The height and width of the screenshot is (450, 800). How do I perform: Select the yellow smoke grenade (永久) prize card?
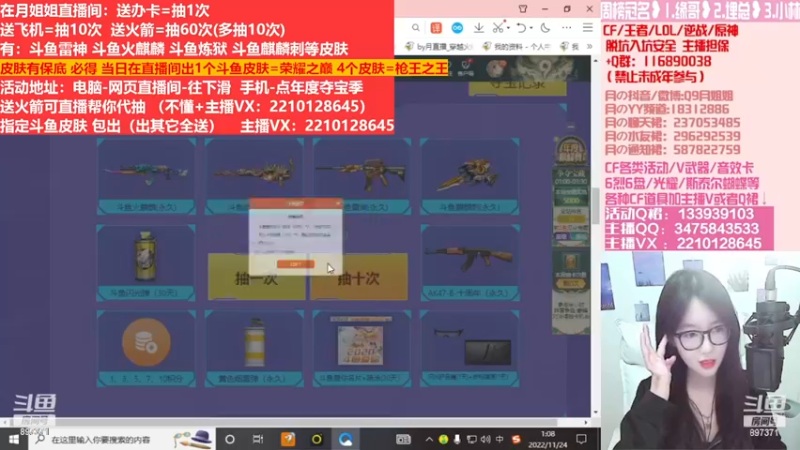click(x=254, y=348)
